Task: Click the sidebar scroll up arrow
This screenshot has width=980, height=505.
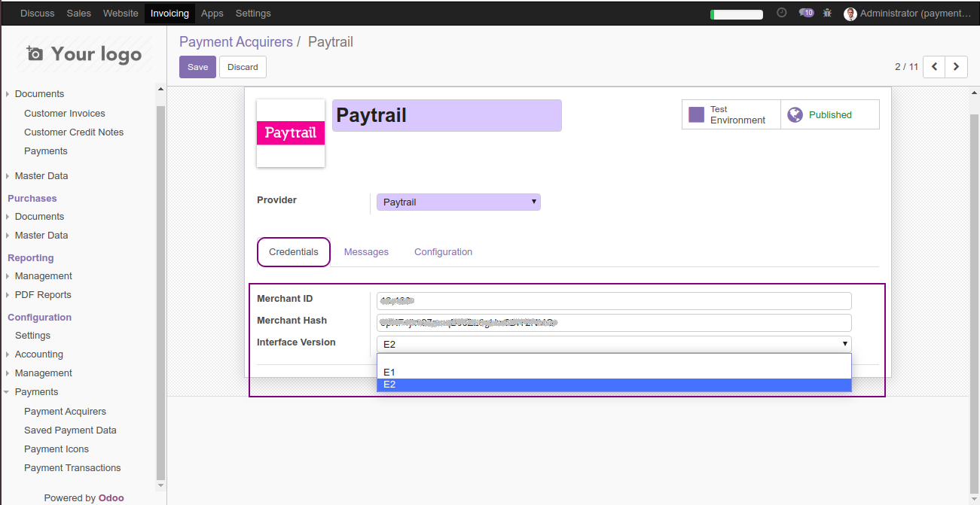Action: [x=160, y=90]
